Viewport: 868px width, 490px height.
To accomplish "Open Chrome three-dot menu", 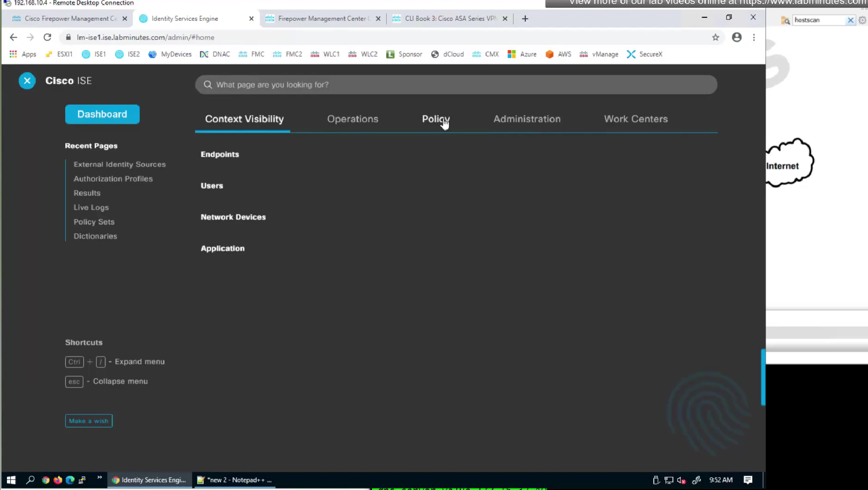I will [754, 37].
